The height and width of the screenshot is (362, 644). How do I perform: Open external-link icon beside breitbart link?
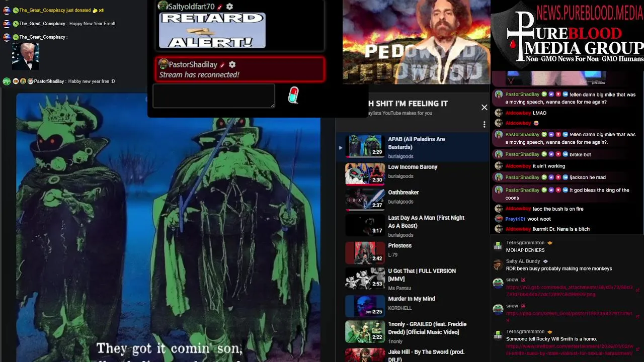(x=637, y=350)
